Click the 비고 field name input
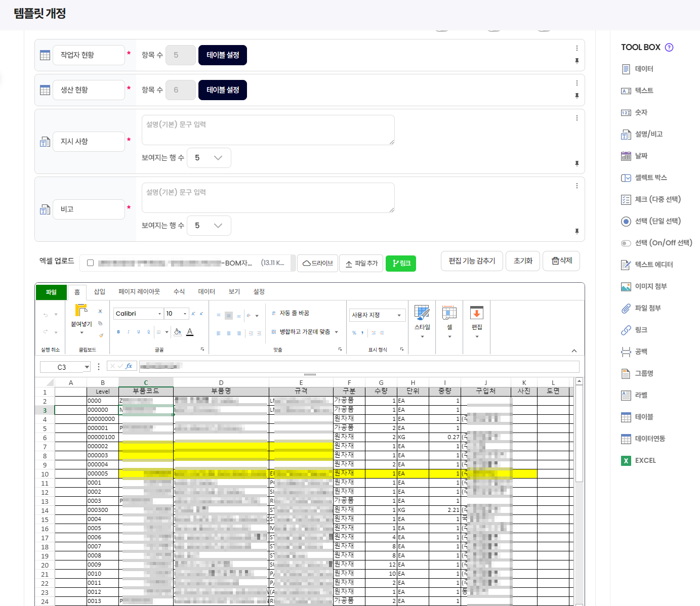 click(x=89, y=209)
